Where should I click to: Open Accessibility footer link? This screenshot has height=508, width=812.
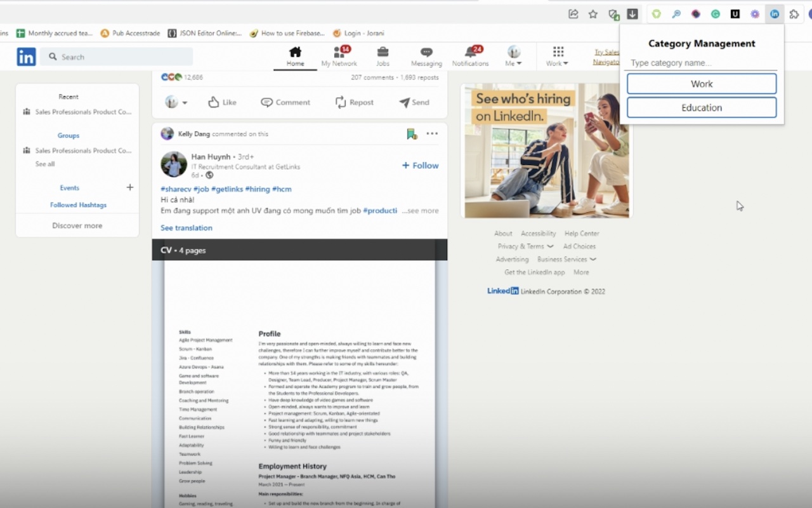538,234
